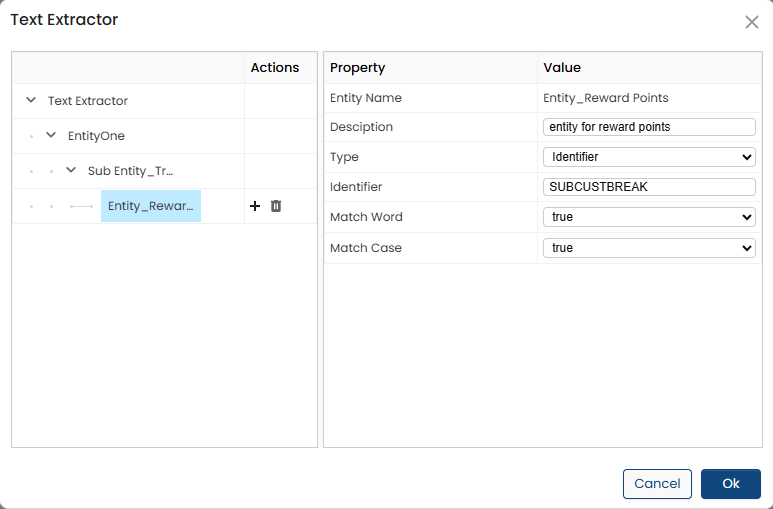Screen dimensions: 773x509
Task: Confirm with the Ok button
Action: (730, 484)
